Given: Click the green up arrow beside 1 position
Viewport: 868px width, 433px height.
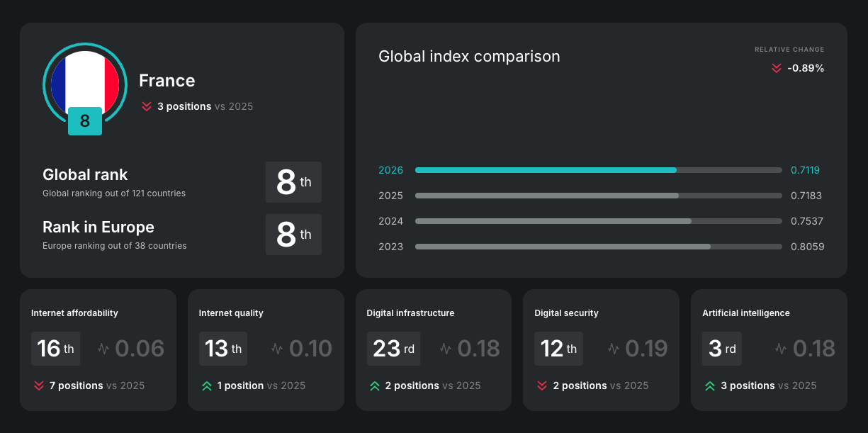Looking at the screenshot, I should 207,386.
